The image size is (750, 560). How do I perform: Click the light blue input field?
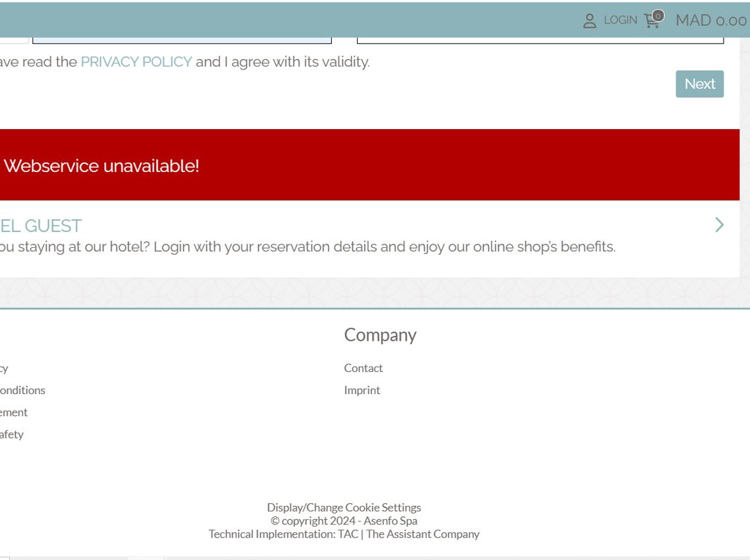click(x=182, y=40)
